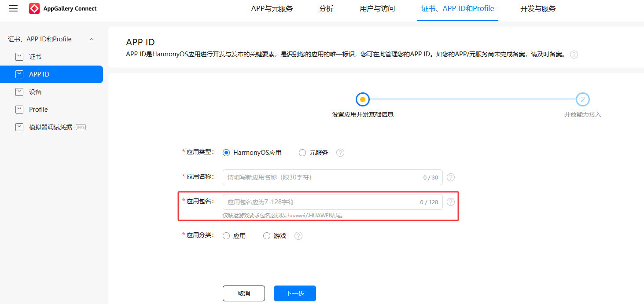Click step 2 circle 开放能力接入
The width and height of the screenshot is (644, 304).
pyautogui.click(x=583, y=99)
